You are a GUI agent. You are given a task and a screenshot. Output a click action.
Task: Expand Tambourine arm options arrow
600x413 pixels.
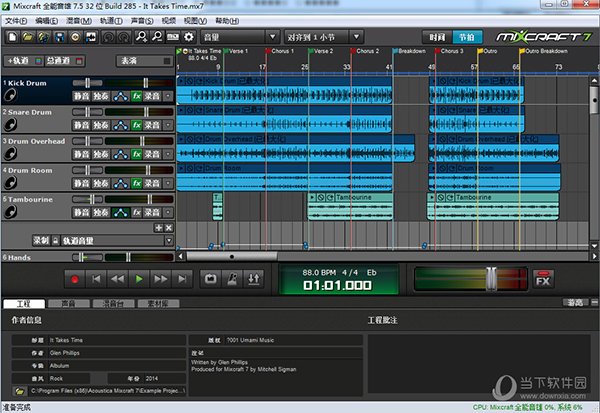168,212
